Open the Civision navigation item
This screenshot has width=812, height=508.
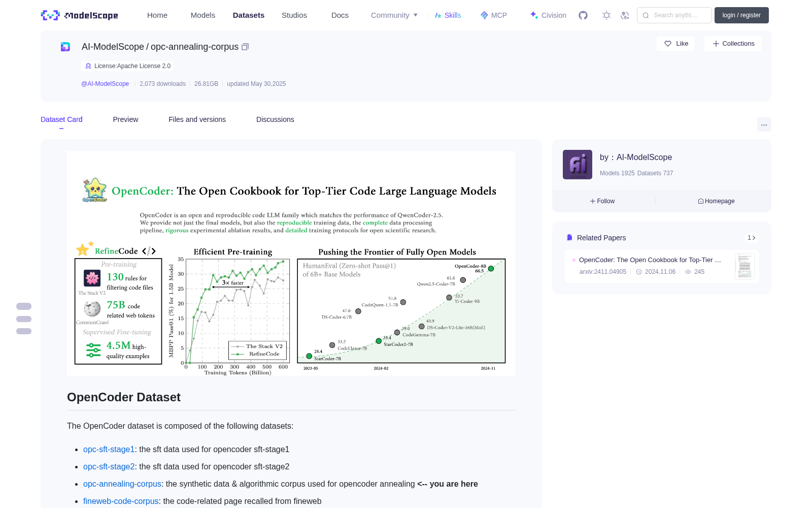(548, 15)
